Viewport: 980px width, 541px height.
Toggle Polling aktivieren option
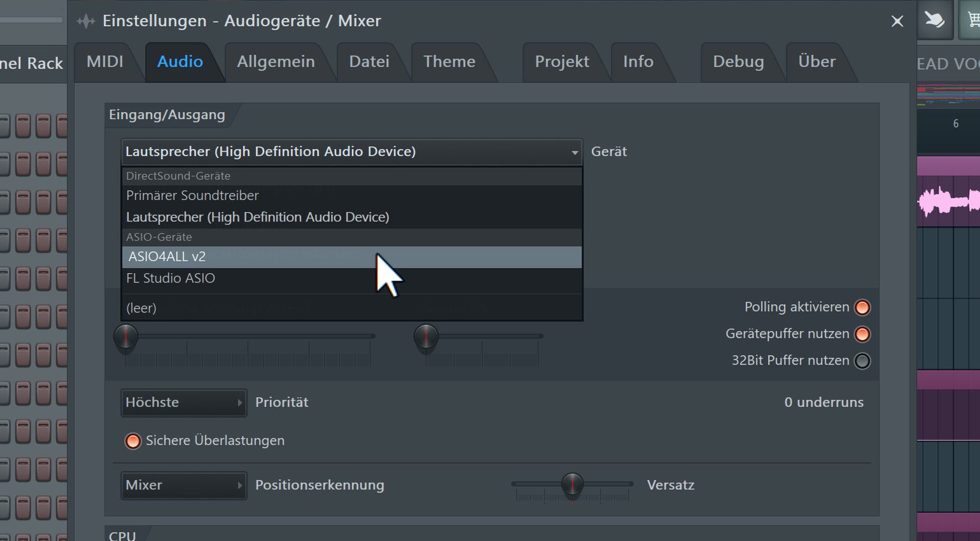[862, 307]
